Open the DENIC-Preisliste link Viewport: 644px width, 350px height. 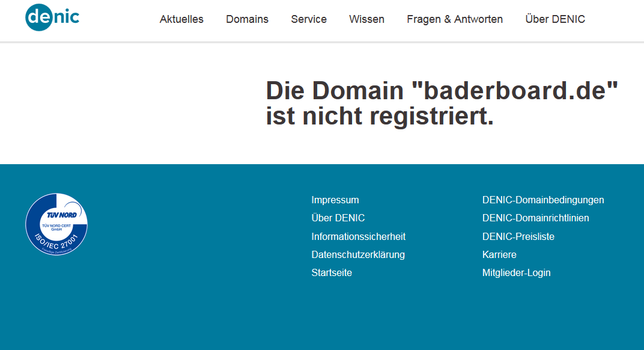click(x=518, y=236)
